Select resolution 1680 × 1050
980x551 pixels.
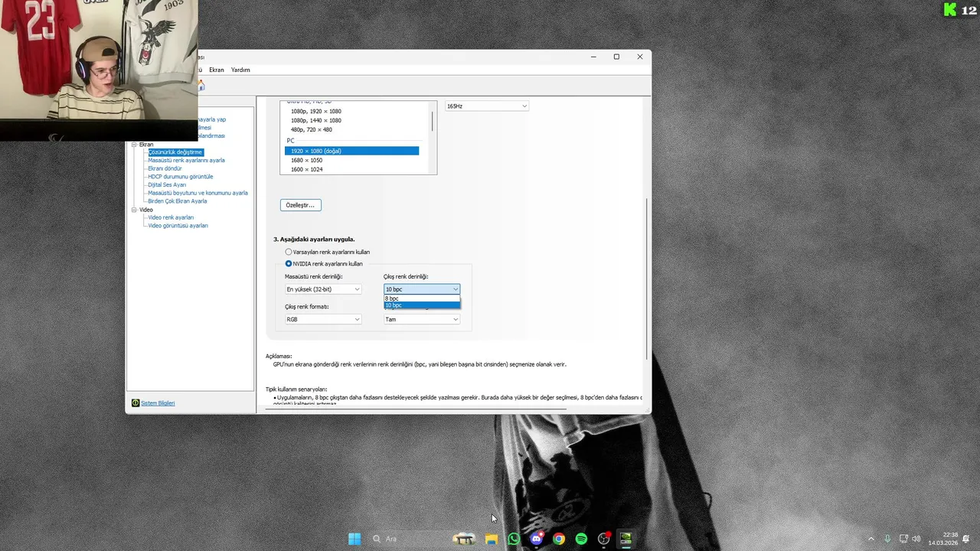(x=306, y=160)
